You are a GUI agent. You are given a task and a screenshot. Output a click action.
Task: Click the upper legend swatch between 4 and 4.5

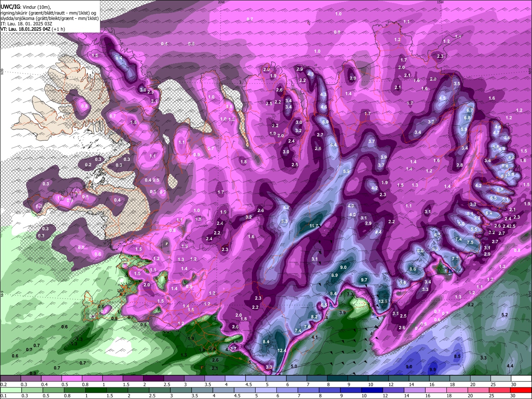[x=235, y=379]
